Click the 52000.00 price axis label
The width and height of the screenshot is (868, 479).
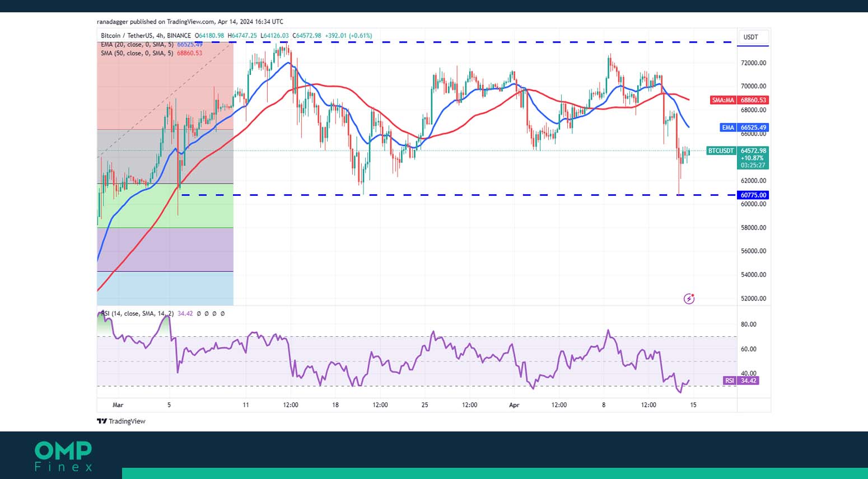[753, 299]
